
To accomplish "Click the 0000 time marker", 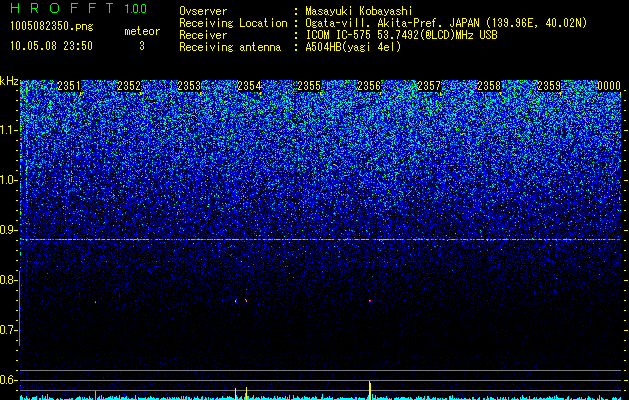I will [x=609, y=86].
